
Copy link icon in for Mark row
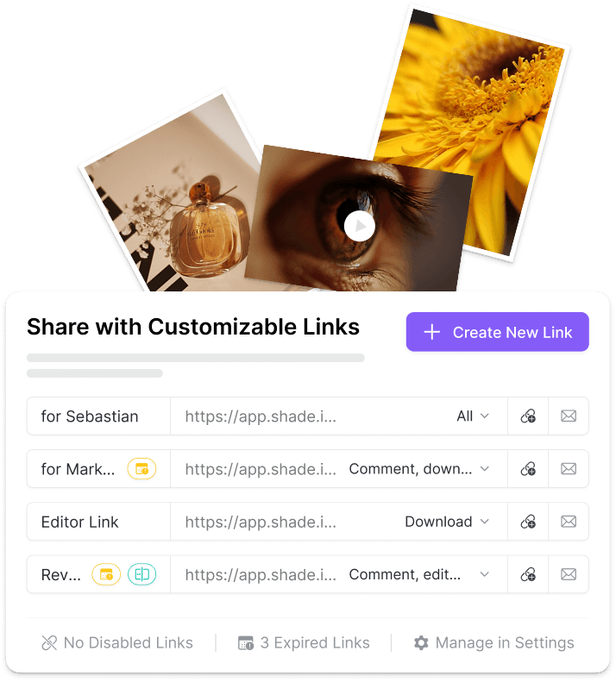(528, 469)
